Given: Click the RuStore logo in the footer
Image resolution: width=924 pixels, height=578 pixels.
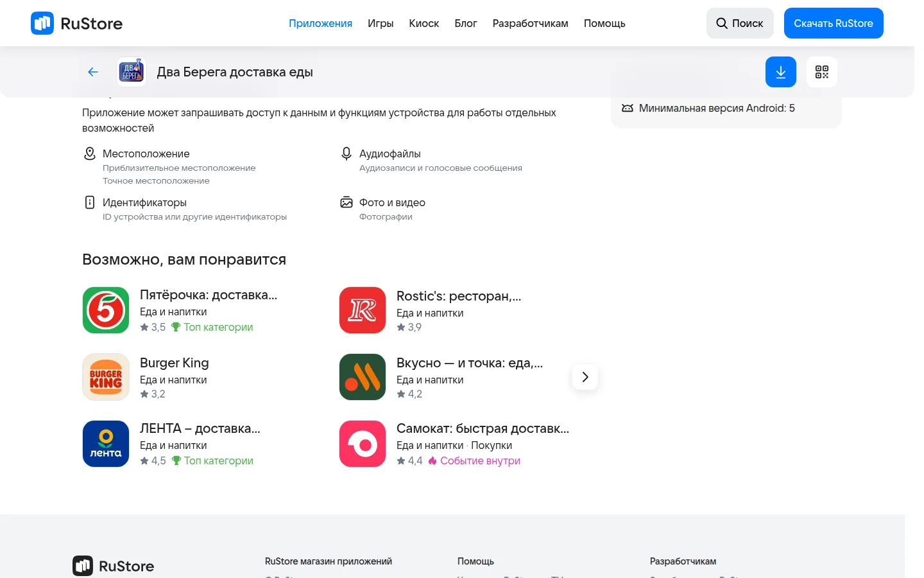Looking at the screenshot, I should coord(114,566).
